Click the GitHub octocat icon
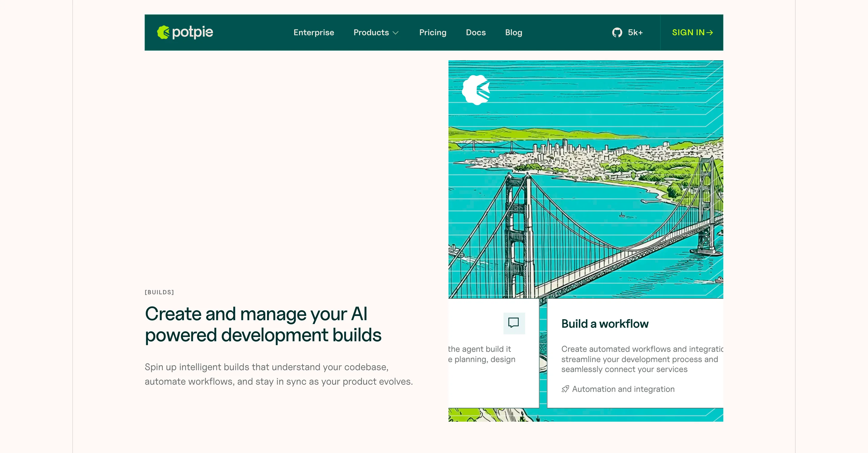The width and height of the screenshot is (868, 453). point(617,32)
